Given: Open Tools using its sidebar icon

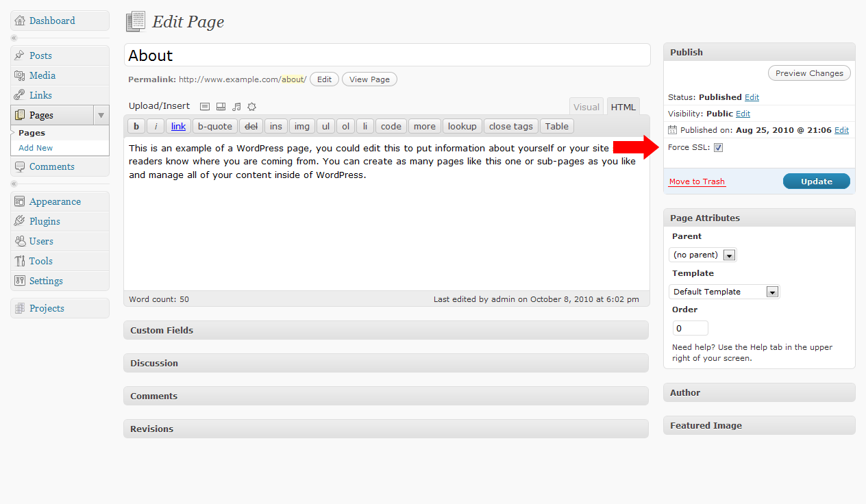Looking at the screenshot, I should [19, 261].
